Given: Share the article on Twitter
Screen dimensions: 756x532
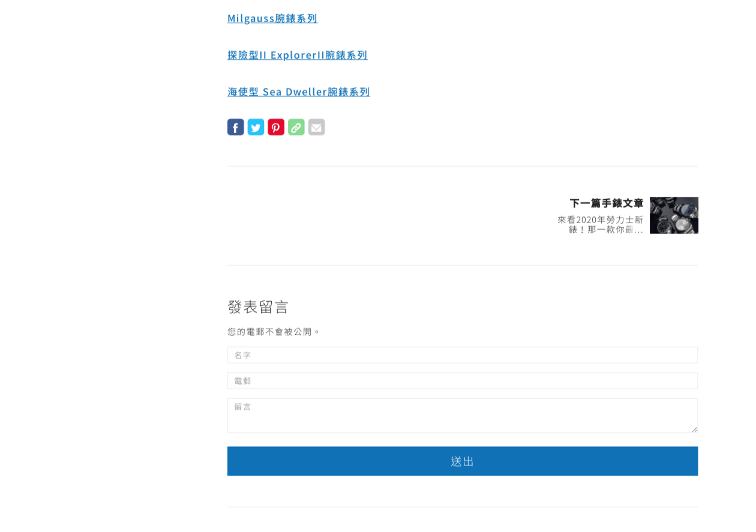Looking at the screenshot, I should [256, 127].
